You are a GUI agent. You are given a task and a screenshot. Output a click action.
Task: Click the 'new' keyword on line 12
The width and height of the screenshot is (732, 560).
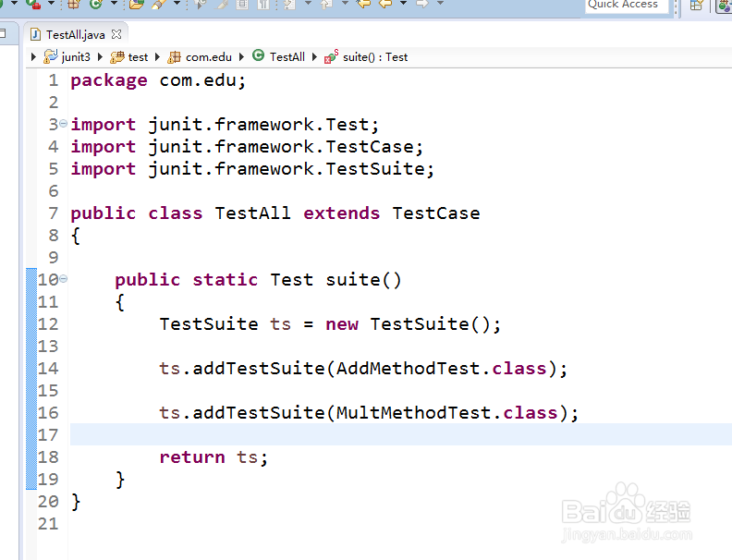(x=342, y=324)
